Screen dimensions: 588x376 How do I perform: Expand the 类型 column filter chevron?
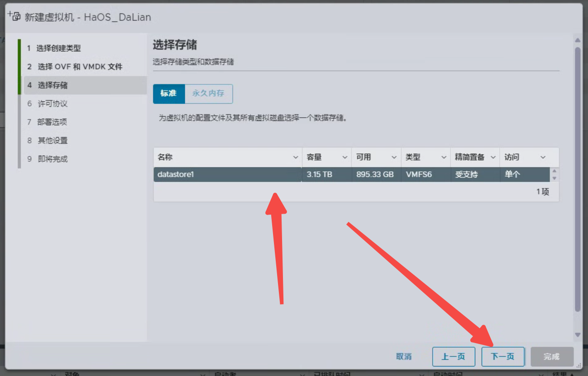[444, 157]
